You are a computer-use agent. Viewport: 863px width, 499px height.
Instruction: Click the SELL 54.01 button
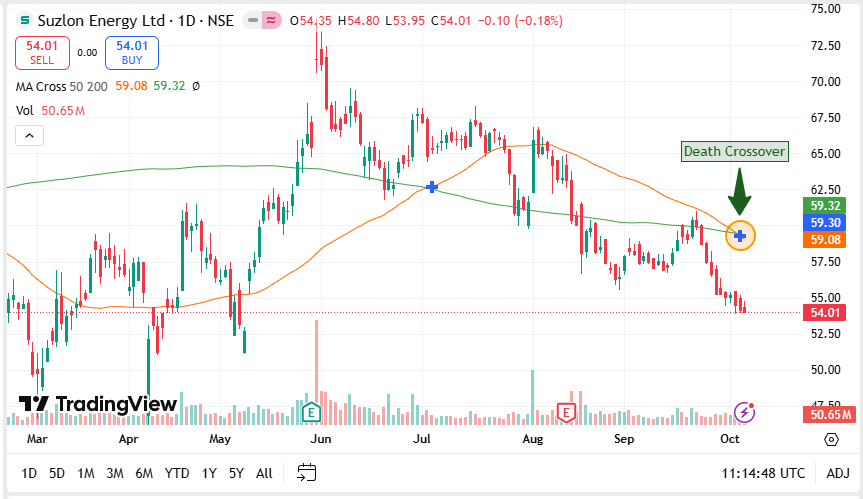pyautogui.click(x=41, y=52)
